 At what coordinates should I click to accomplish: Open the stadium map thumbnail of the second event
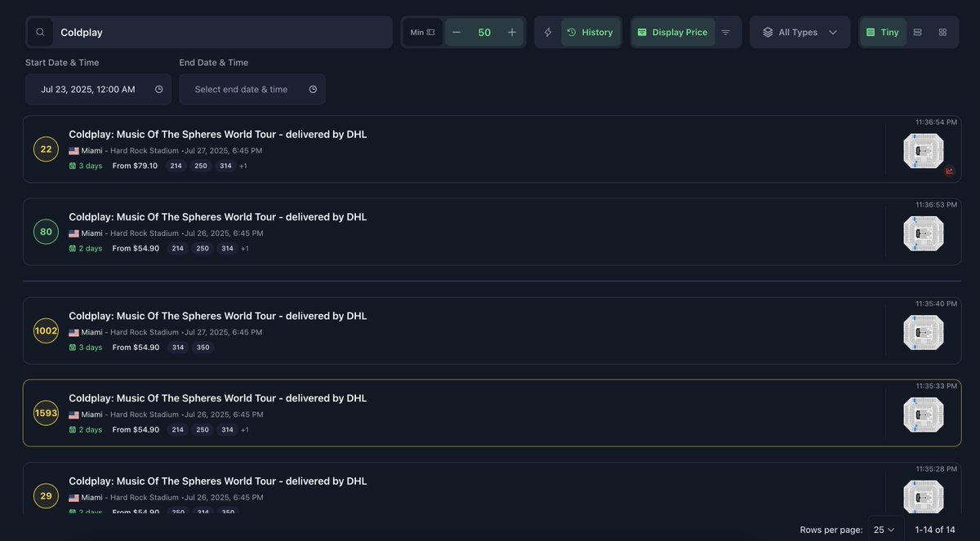point(924,233)
